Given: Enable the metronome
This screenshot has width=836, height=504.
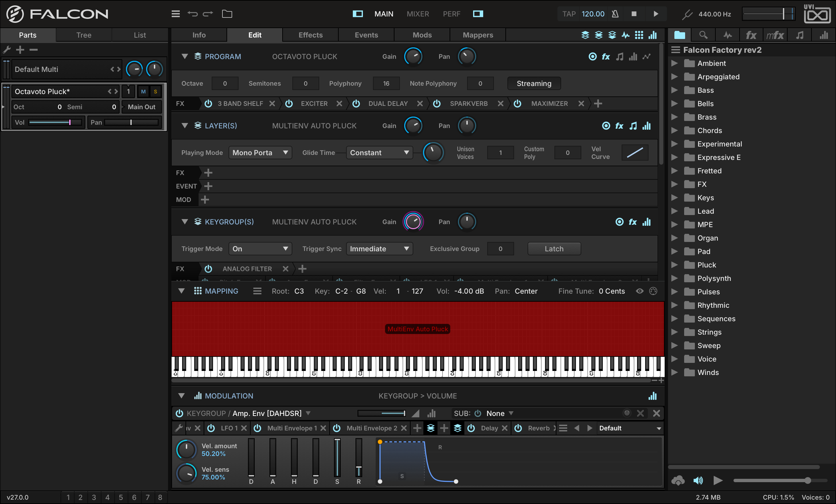Looking at the screenshot, I should pyautogui.click(x=615, y=14).
